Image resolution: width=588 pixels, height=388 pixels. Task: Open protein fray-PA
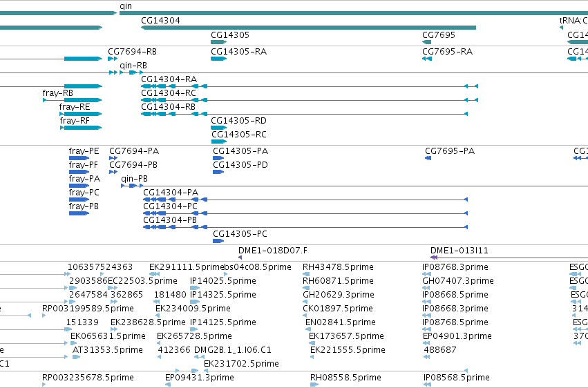coord(84,179)
